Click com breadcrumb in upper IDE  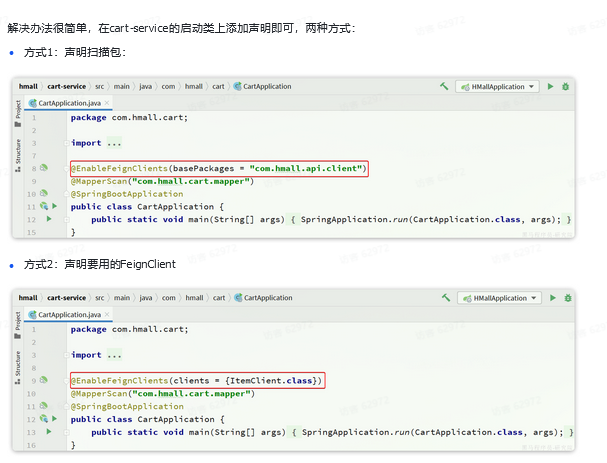tap(168, 86)
